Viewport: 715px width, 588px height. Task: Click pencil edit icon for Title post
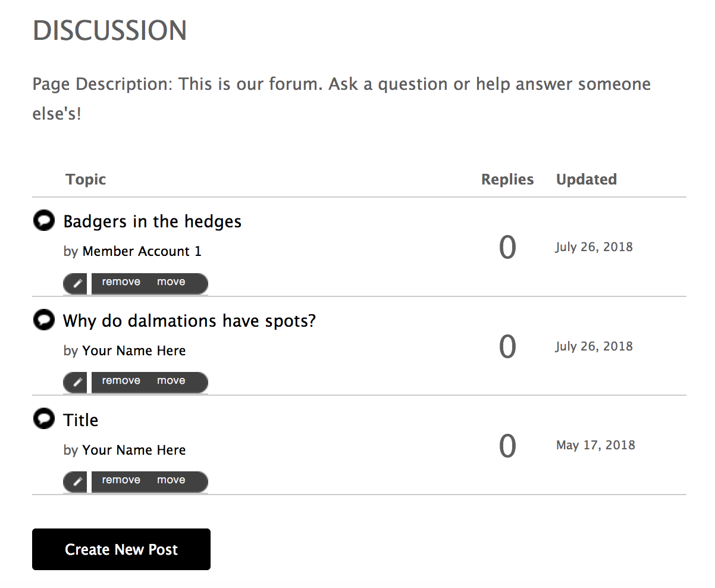point(76,482)
